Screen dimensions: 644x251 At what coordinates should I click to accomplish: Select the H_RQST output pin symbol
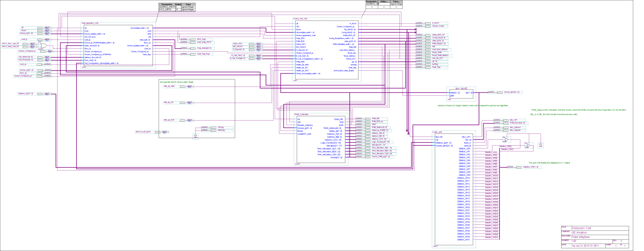428,23
